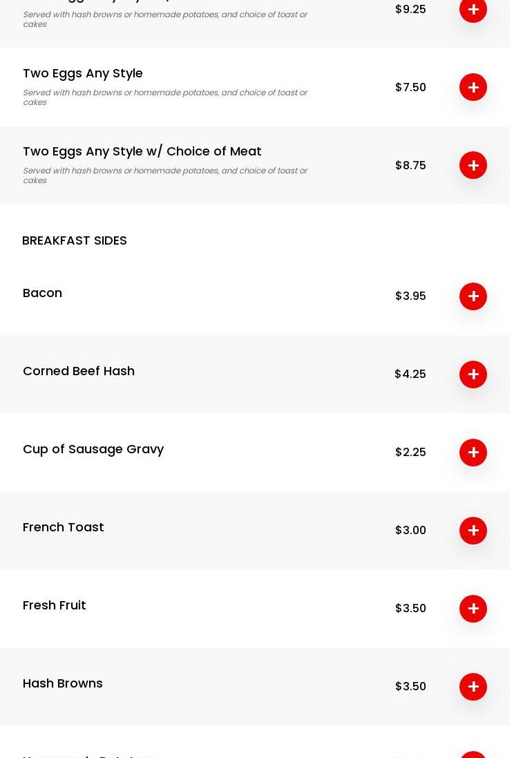Add Bacon side to cart
Screen dimensions: 532x758
[x=473, y=296]
